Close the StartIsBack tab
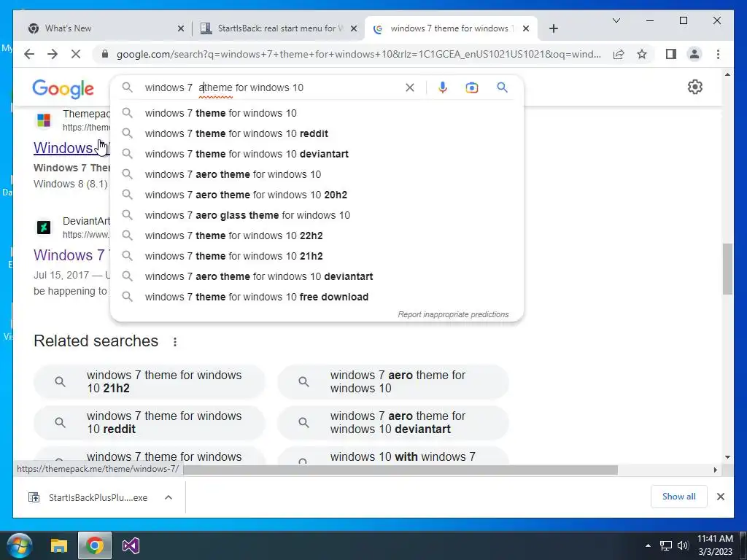 (354, 28)
